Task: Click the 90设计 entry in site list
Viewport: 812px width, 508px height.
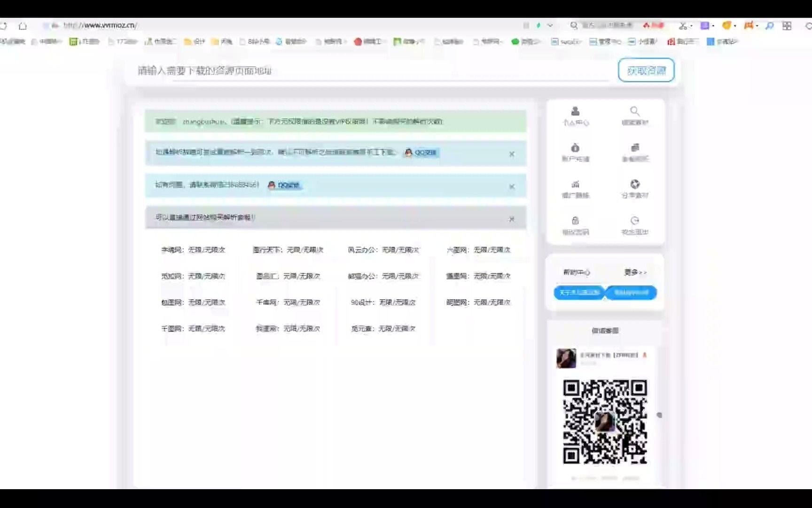Action: click(383, 302)
